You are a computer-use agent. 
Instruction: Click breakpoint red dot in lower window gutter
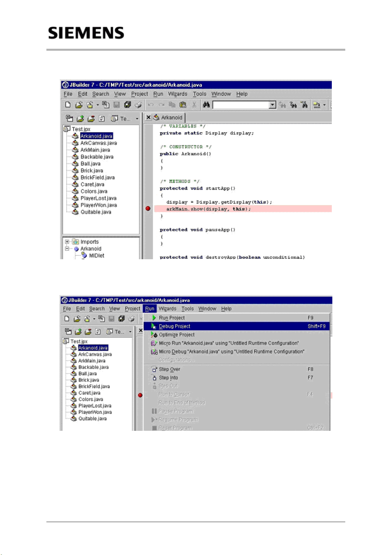[140, 395]
